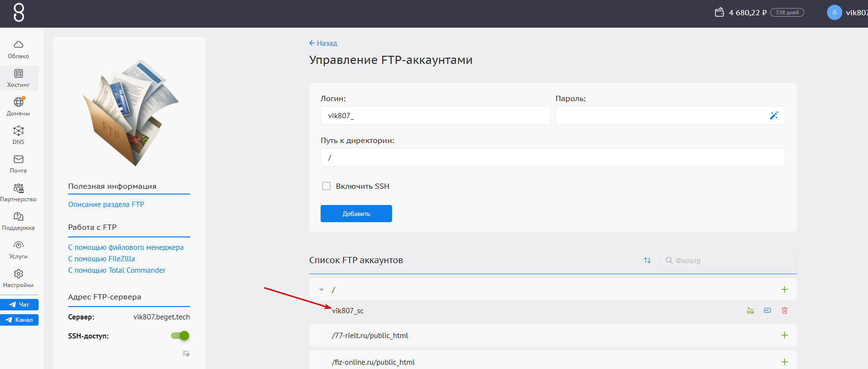The image size is (868, 369).
Task: Open SSH settings icon under toggle
Action: (x=186, y=353)
